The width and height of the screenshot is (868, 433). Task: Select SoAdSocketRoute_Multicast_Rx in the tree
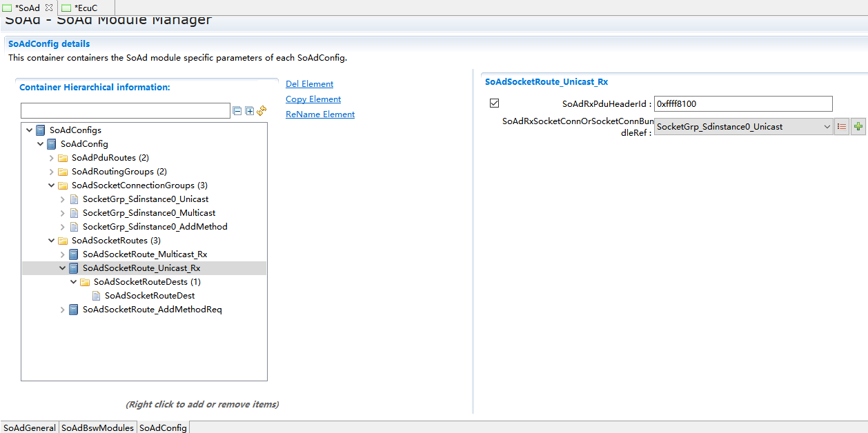[x=144, y=254]
